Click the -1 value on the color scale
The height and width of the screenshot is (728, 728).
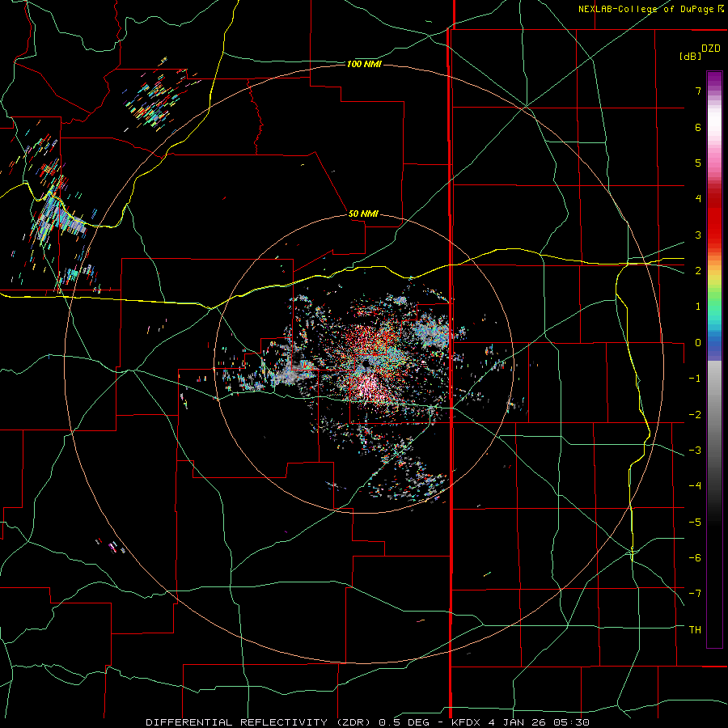point(695,379)
